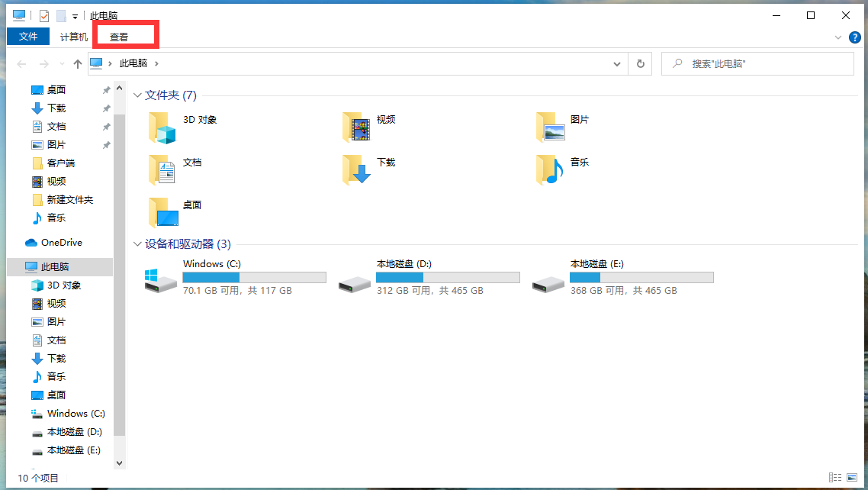This screenshot has height=490, width=868.
Task: Click the 10 个项目 status text
Action: coord(37,478)
